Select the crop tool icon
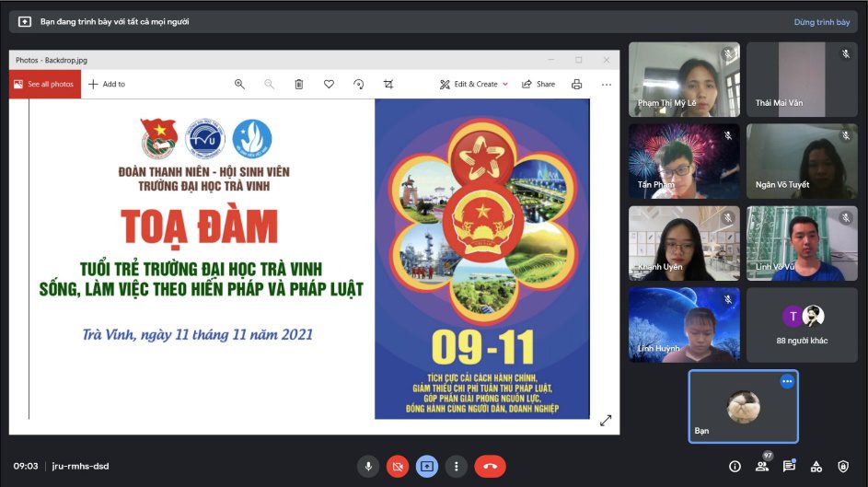The height and width of the screenshot is (487, 868). [388, 84]
